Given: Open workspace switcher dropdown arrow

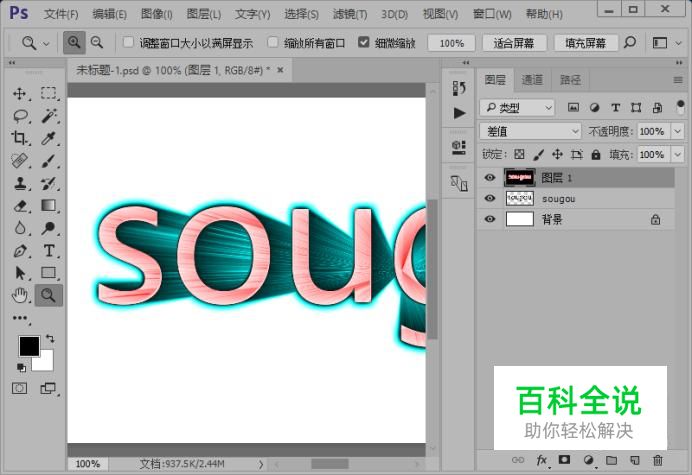Looking at the screenshot, I should [679, 43].
